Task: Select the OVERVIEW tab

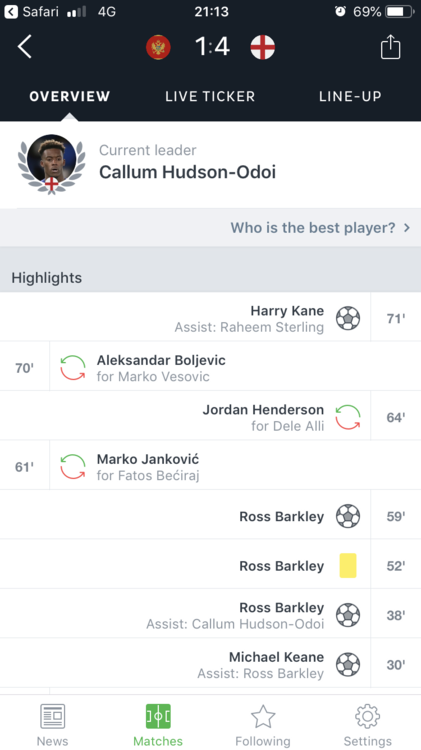Action: click(x=70, y=96)
